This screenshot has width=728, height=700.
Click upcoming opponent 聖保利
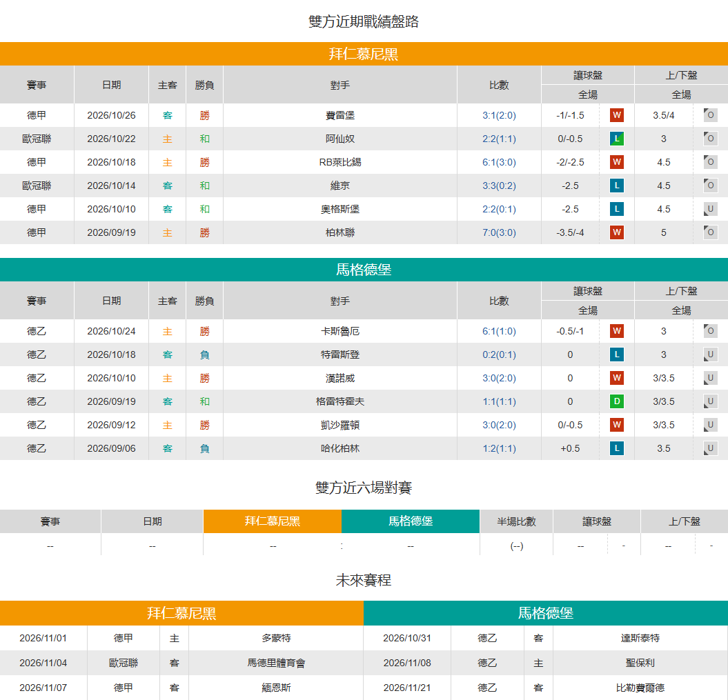coord(640,663)
